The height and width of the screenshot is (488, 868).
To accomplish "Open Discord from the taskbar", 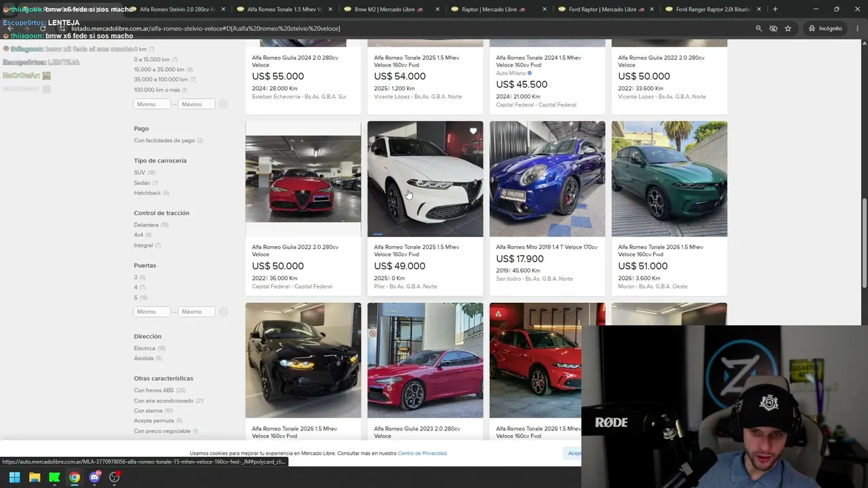I will point(94,477).
